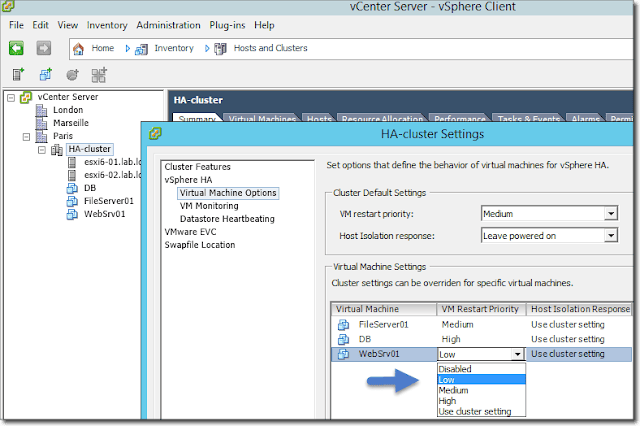Screen dimensions: 640x426
Task: Click the HA-cluster Settings dialog title icon
Action: point(155,133)
